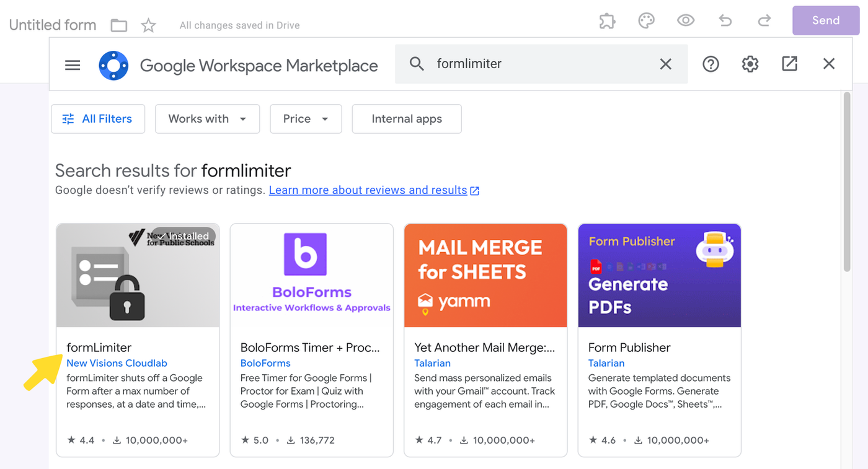The width and height of the screenshot is (868, 469).
Task: Open Talarian link under Form Publisher
Action: pyautogui.click(x=606, y=363)
